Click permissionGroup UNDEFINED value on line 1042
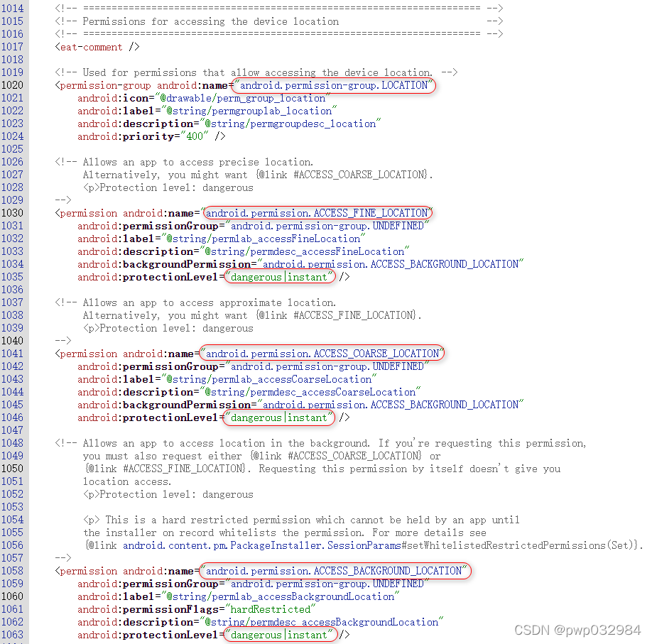Image resolution: width=652 pixels, height=644 pixels. pyautogui.click(x=327, y=366)
